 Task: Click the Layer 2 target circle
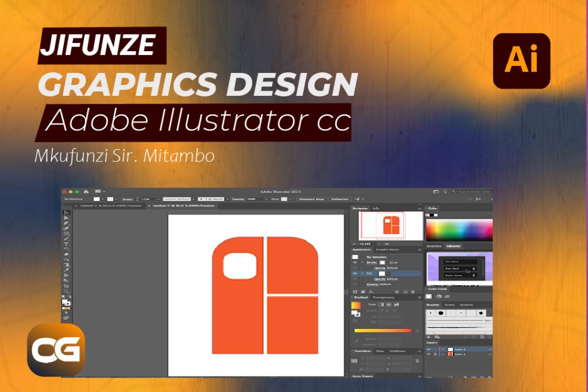click(490, 350)
